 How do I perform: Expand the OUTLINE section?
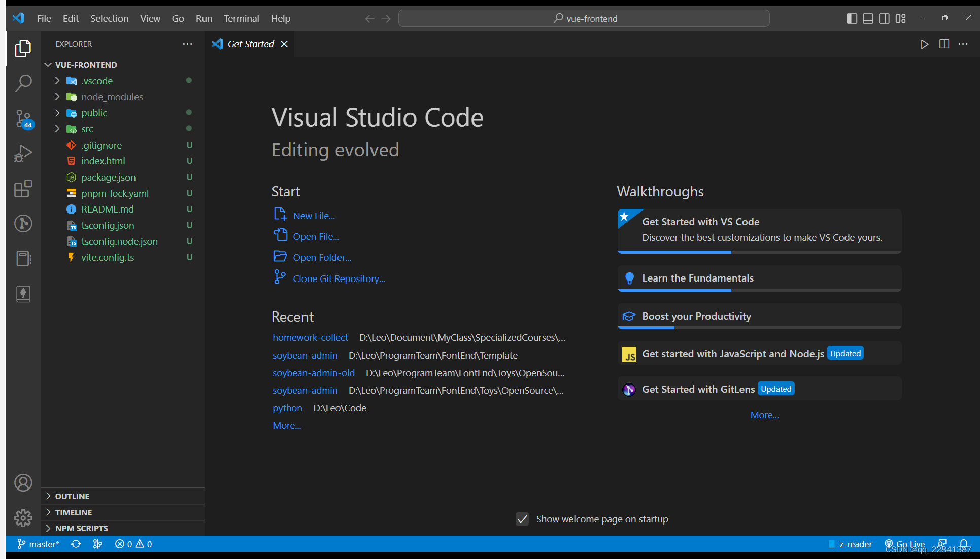(x=122, y=496)
